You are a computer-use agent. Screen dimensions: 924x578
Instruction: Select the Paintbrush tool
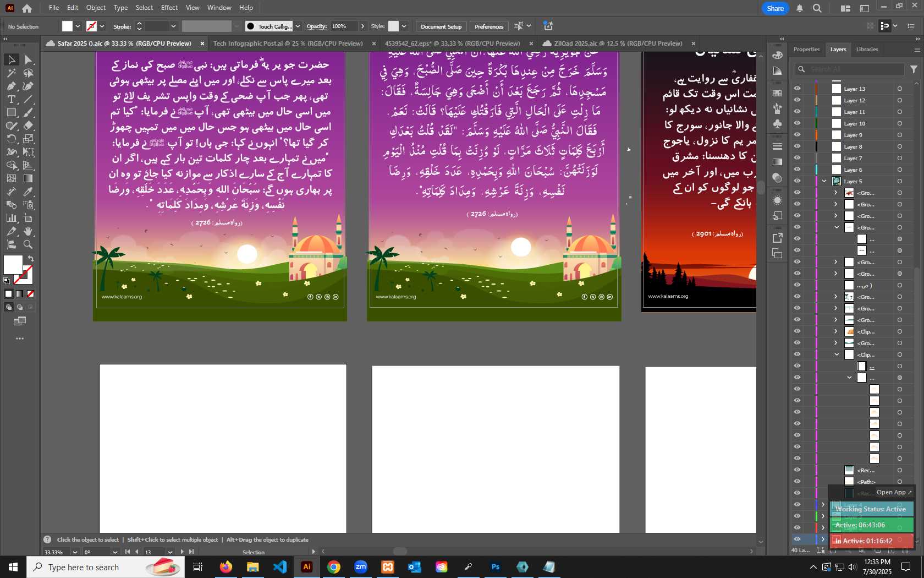point(29,112)
